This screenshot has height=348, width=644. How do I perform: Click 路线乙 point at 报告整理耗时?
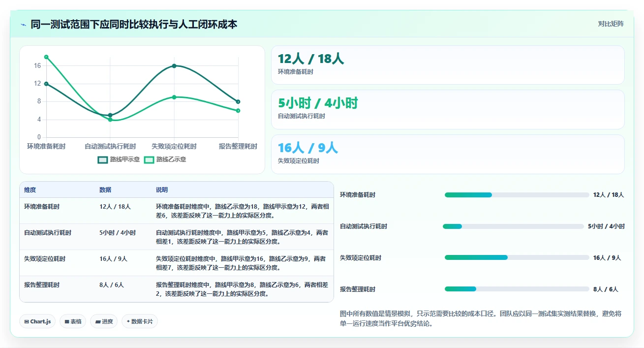[x=238, y=111]
